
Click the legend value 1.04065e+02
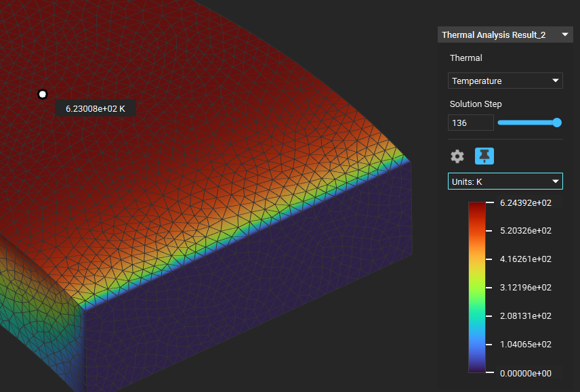pos(526,345)
